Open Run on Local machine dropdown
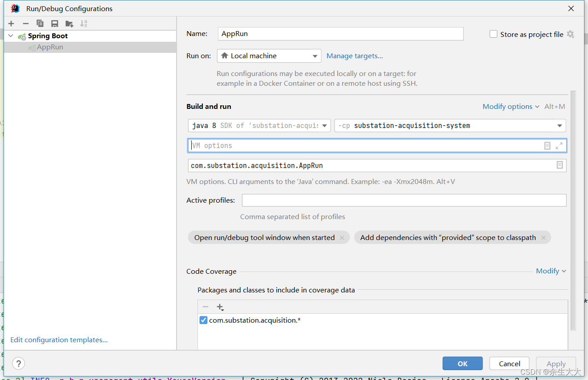This screenshot has height=380, width=588. [269, 56]
